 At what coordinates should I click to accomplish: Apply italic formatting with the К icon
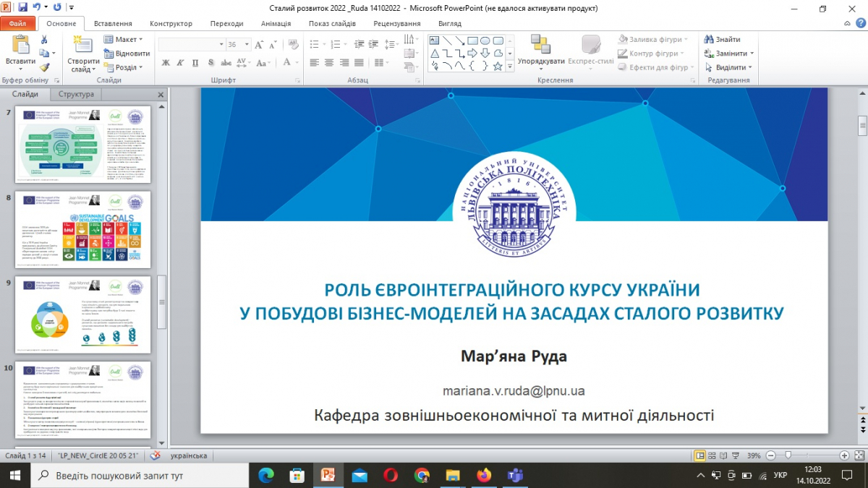click(x=180, y=62)
